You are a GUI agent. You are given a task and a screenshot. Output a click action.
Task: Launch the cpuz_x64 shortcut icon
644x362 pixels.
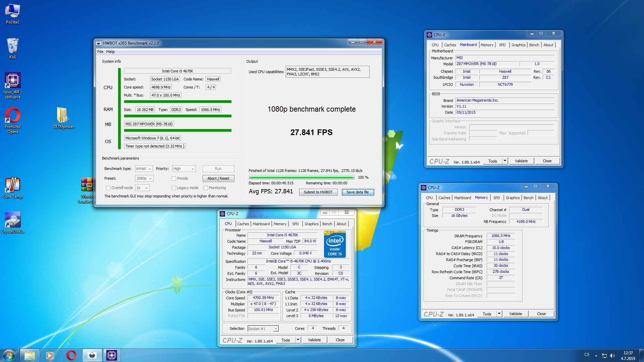pyautogui.click(x=12, y=85)
